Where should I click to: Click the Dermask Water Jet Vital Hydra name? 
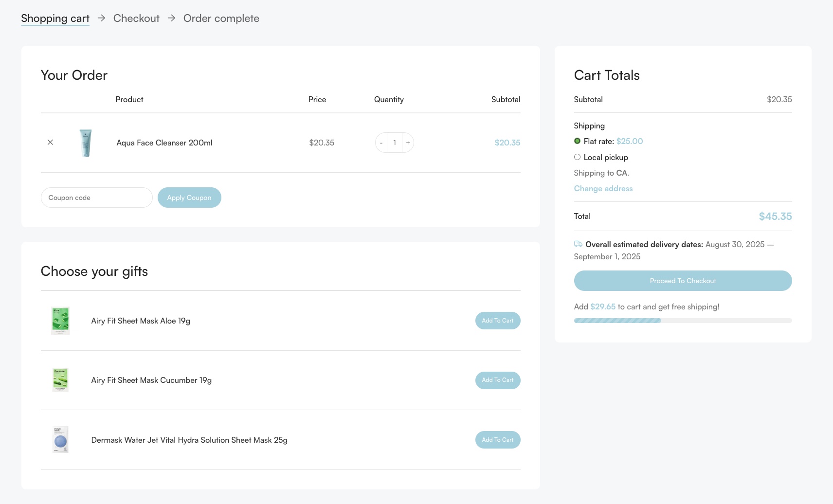pos(189,440)
